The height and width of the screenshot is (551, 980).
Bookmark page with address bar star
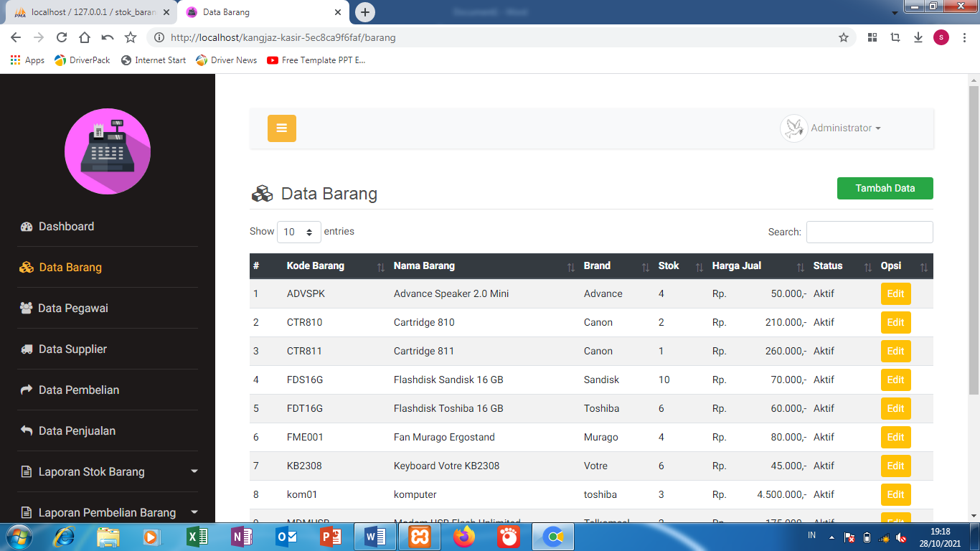(844, 37)
